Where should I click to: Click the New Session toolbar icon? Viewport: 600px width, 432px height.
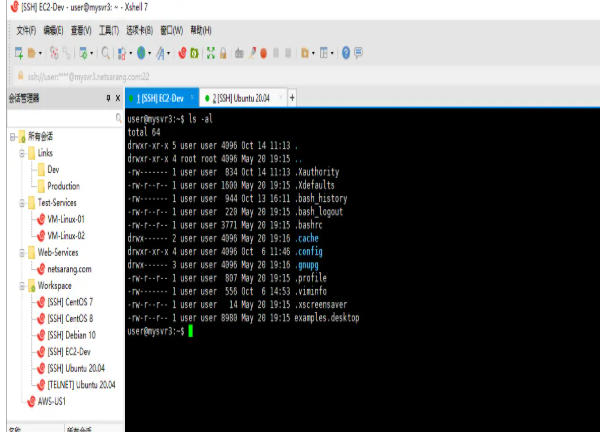(18, 53)
